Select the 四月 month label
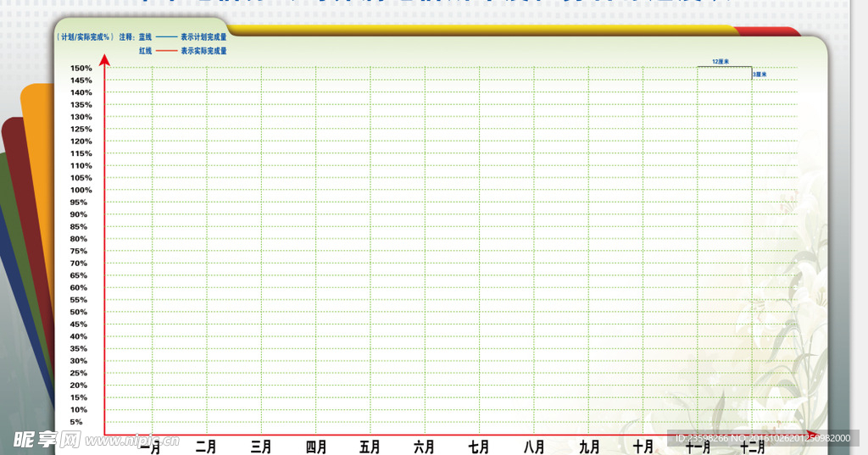Screen dimensions: 868x455 (x=316, y=447)
